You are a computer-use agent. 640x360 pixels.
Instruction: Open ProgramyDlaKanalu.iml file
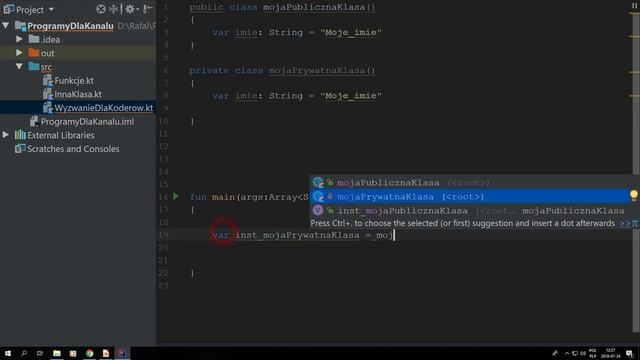point(87,122)
